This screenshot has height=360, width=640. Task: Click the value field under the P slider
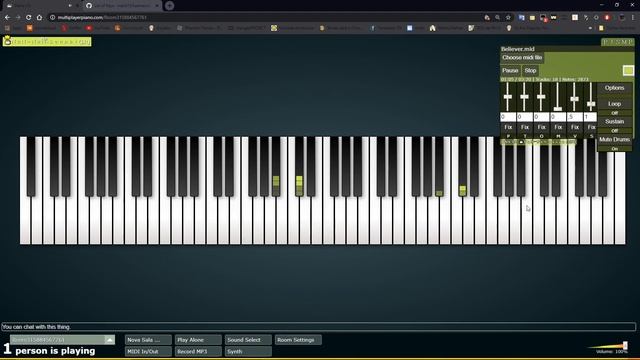pos(508,117)
